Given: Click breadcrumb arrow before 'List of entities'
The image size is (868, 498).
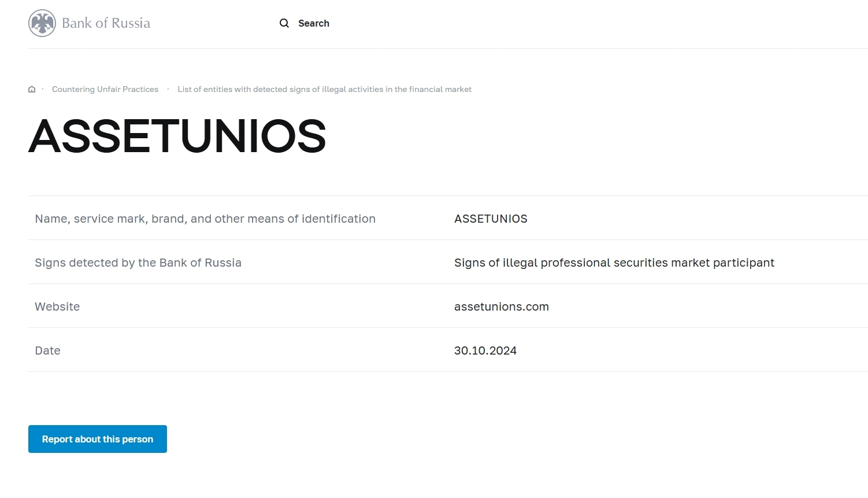Looking at the screenshot, I should coord(168,89).
